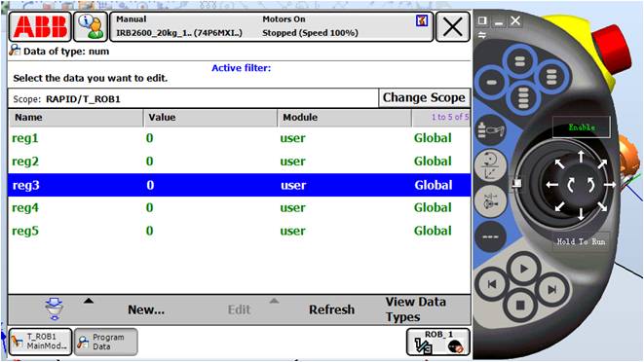644x362 pixels.
Task: Click joystick up arrow
Action: coord(581,157)
